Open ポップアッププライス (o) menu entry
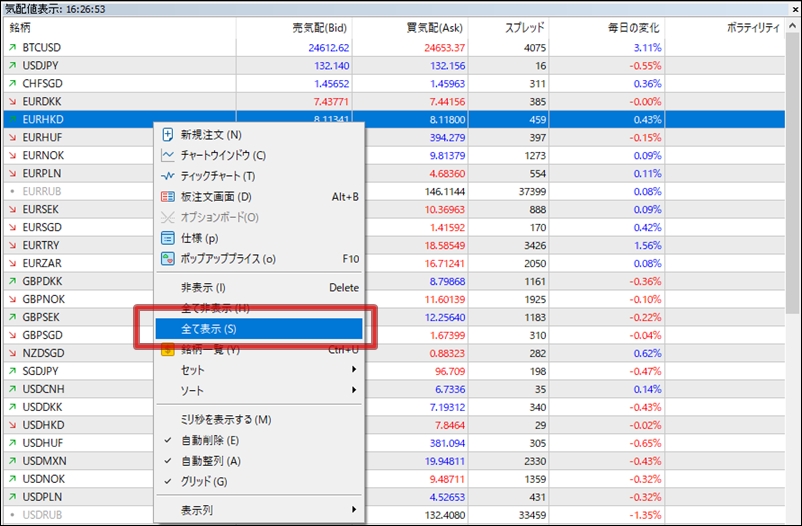Image resolution: width=802 pixels, height=526 pixels. (x=259, y=259)
